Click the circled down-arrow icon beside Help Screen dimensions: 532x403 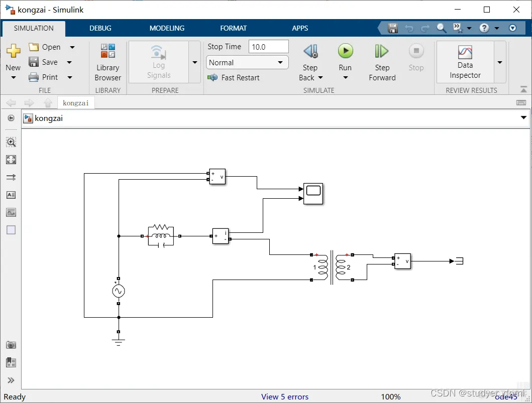click(513, 28)
